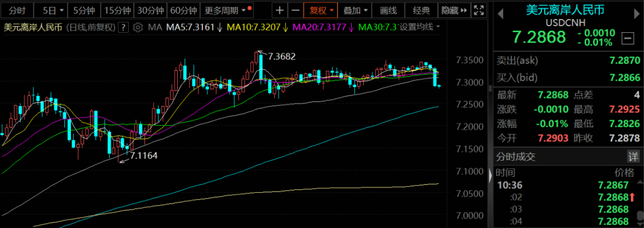Screen dimensions: 644x228
Task: Click the 今开 value 7.2903
Action: click(x=553, y=138)
